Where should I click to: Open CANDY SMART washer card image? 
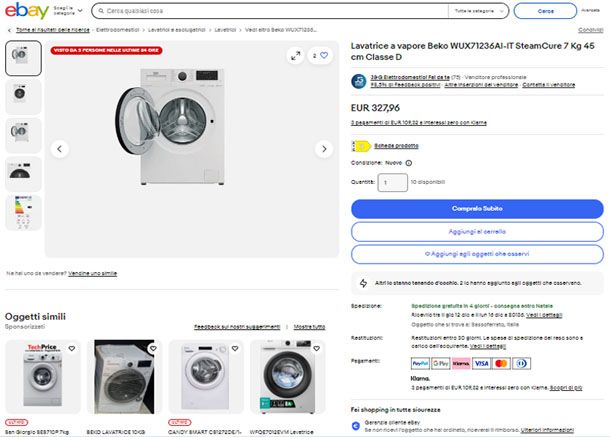click(x=206, y=377)
